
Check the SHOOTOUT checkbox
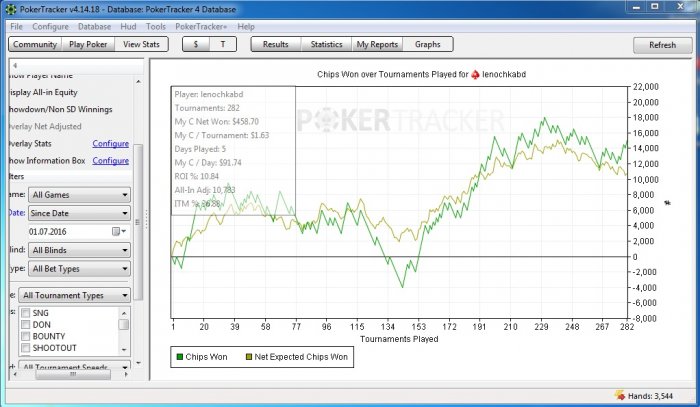tap(26, 348)
